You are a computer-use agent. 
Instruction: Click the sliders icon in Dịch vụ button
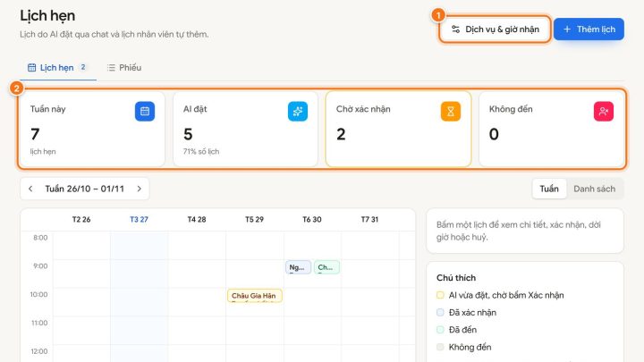click(x=455, y=29)
